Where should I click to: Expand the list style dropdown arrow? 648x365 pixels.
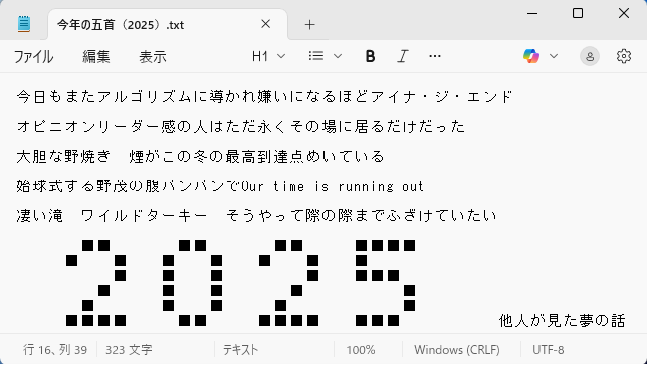[338, 56]
